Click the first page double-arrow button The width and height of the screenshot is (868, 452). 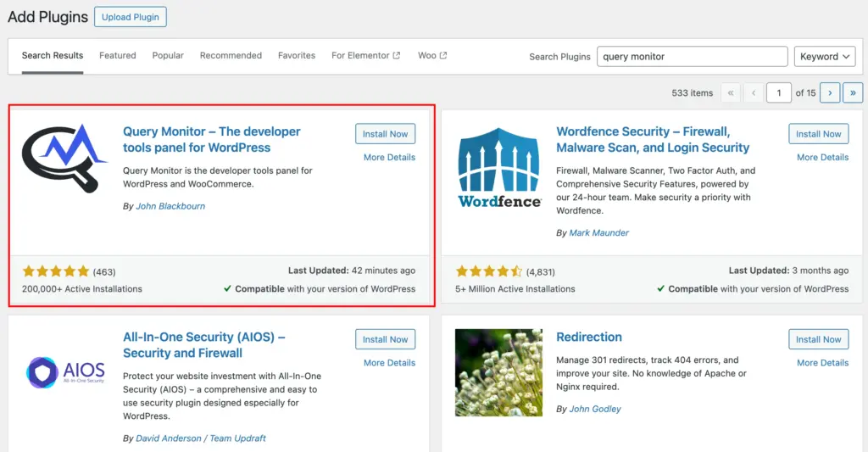[731, 92]
